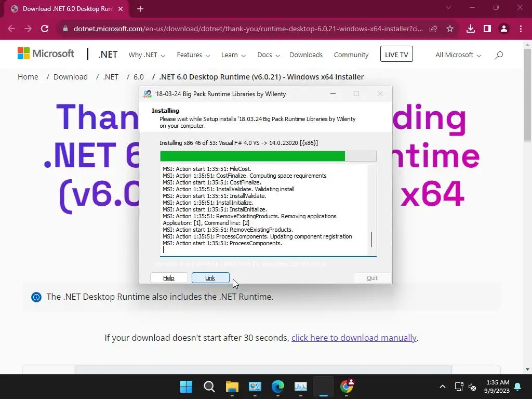Click inside the MSI install log text box
Screen dimensions: 532x399
[264, 210]
